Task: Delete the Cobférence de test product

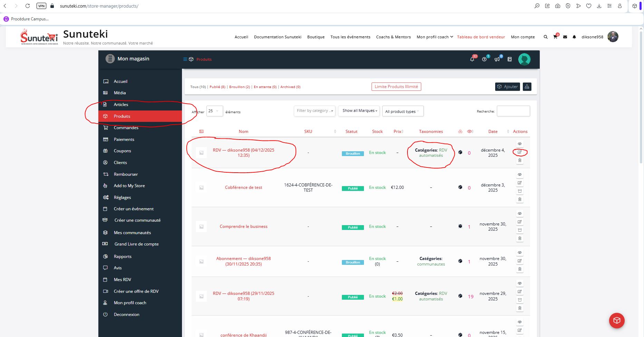Action: point(520,200)
